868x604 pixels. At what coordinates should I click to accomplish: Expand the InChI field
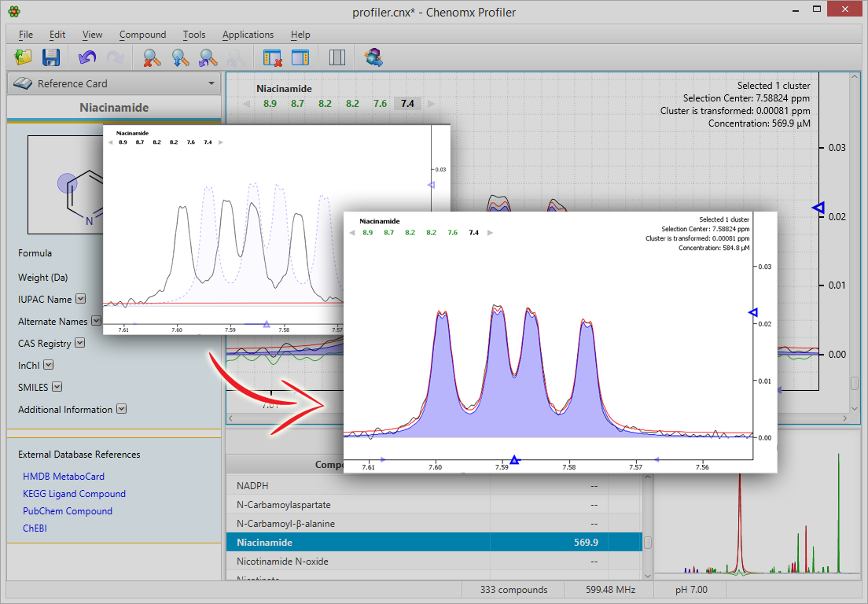[x=48, y=364]
